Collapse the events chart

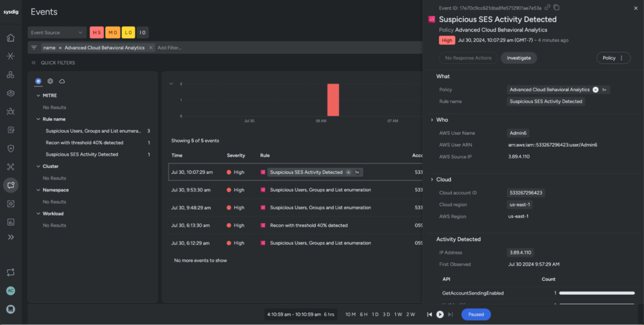pyautogui.click(x=171, y=84)
